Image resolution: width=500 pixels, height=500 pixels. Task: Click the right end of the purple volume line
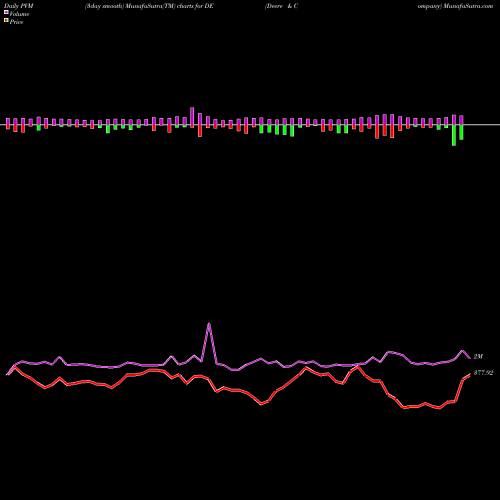click(x=470, y=358)
